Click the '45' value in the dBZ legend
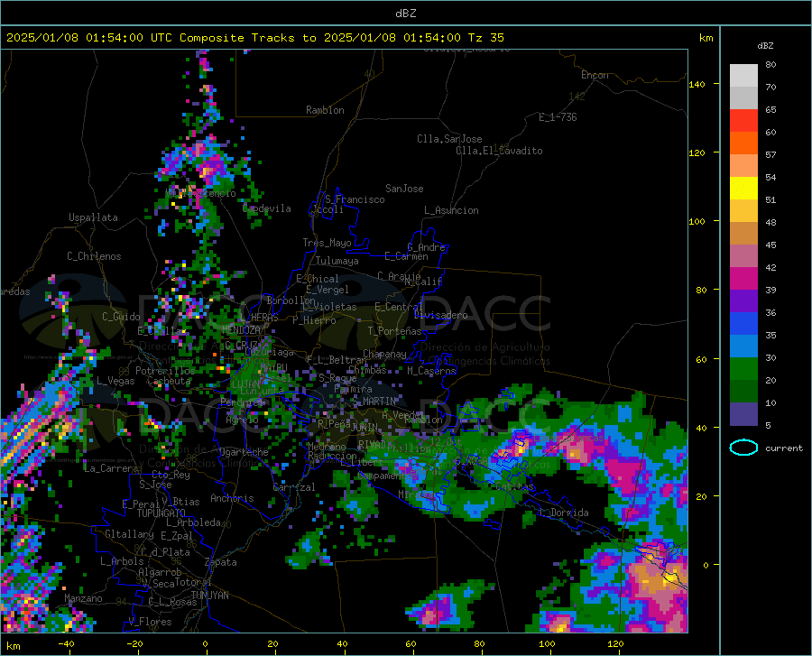This screenshot has height=656, width=812. click(770, 245)
